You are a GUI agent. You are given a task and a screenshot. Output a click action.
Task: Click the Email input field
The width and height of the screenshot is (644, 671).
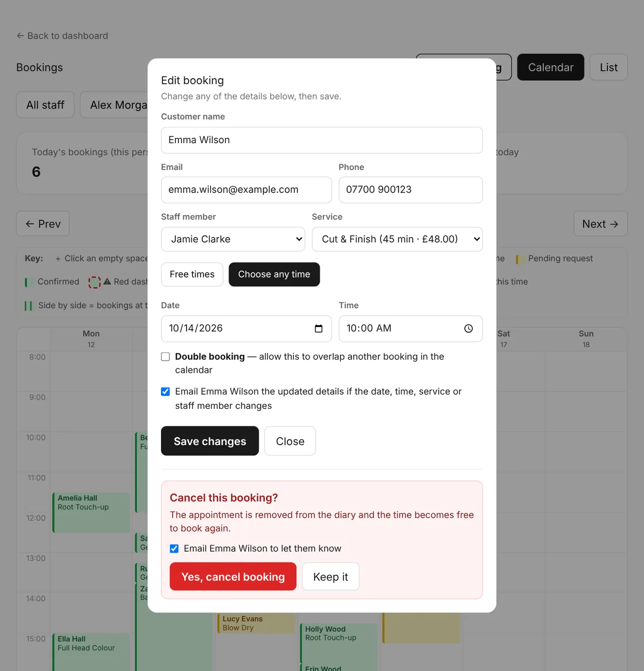246,190
